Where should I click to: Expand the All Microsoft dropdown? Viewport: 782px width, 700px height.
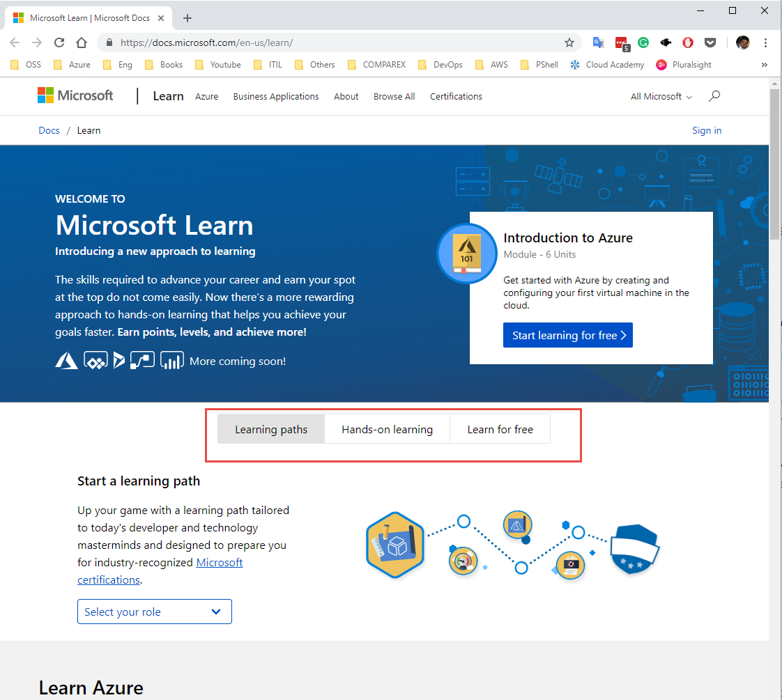coord(661,96)
